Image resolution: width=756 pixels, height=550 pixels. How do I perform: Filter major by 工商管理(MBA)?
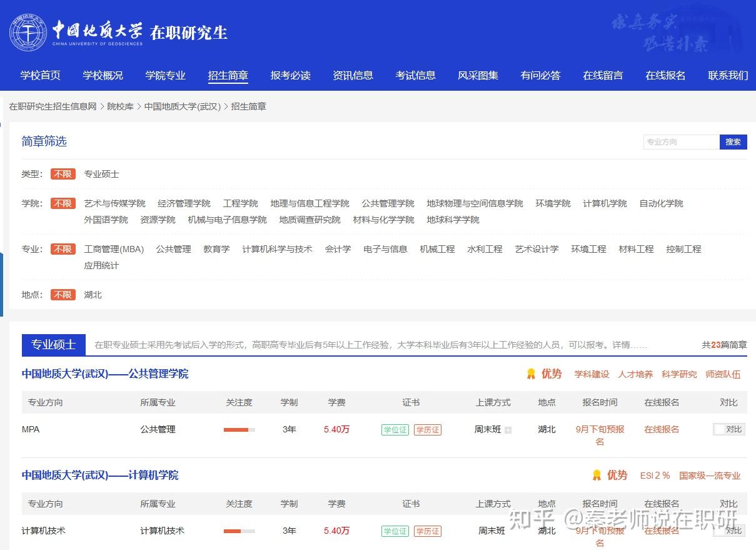tap(114, 249)
